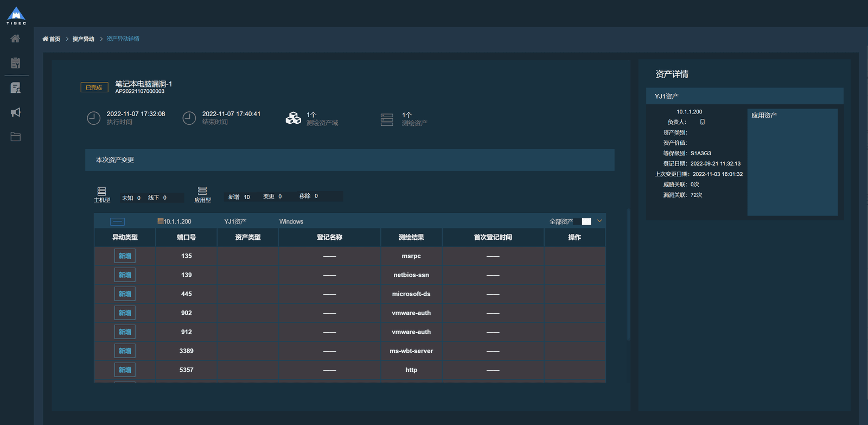Click the TISEC logo in the corner
Viewport: 868px width, 425px height.
click(16, 16)
